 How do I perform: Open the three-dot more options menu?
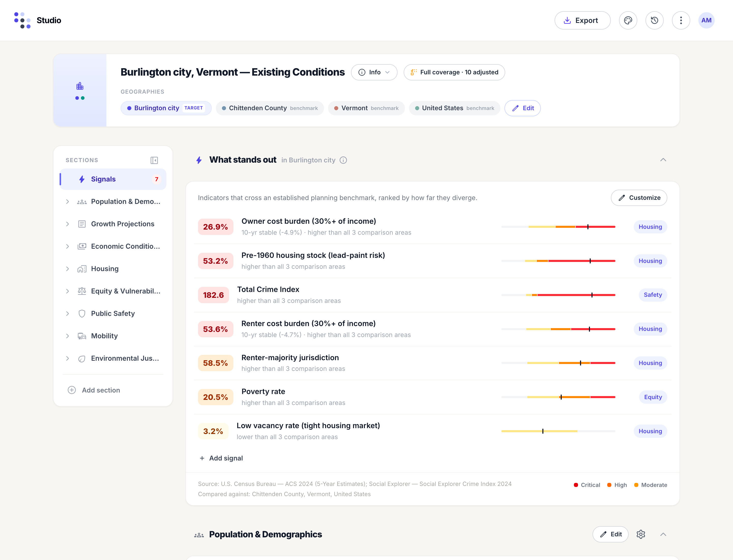[681, 20]
